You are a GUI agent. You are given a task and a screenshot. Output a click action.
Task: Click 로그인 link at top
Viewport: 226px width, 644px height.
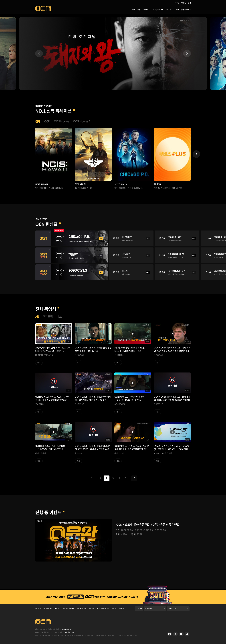click(x=177, y=3)
